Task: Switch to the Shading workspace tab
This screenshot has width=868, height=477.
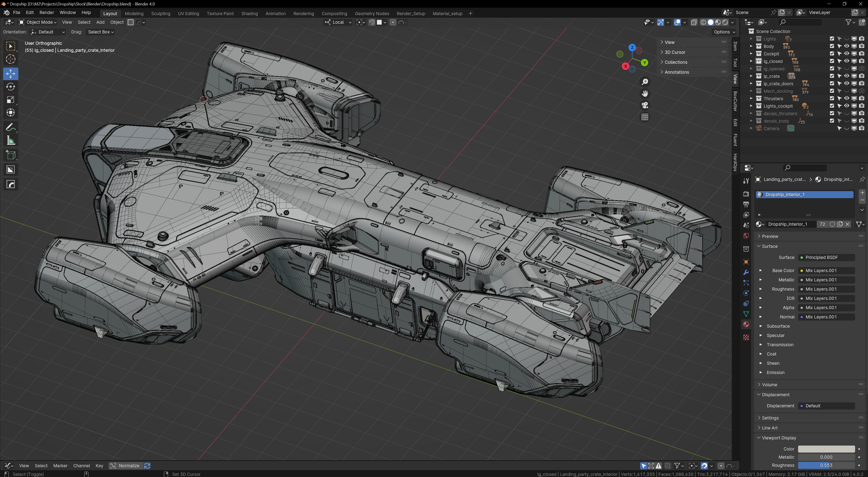Action: 249,14
